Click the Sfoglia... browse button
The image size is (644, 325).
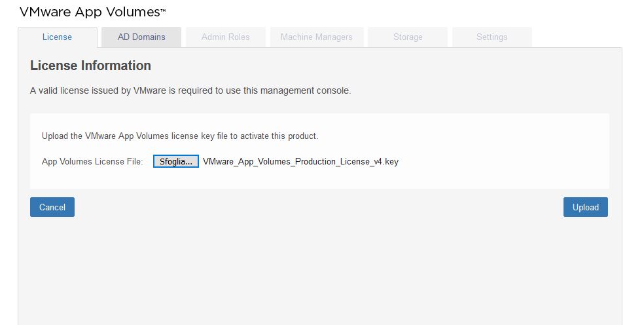coord(176,162)
